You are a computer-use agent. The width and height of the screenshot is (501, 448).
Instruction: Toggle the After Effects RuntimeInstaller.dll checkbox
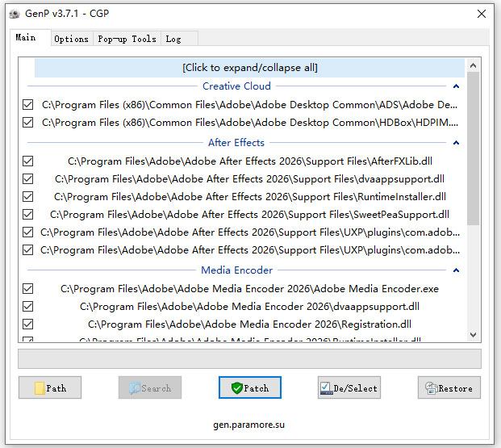28,197
